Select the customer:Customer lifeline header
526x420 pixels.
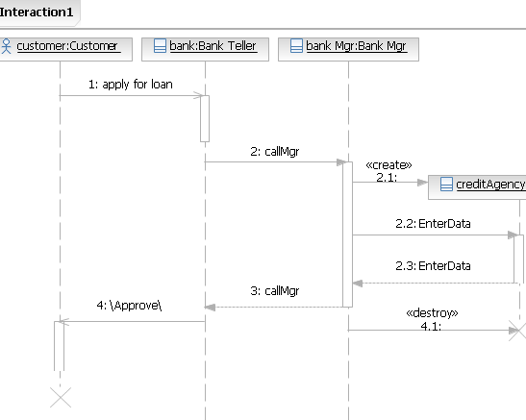pyautogui.click(x=65, y=49)
